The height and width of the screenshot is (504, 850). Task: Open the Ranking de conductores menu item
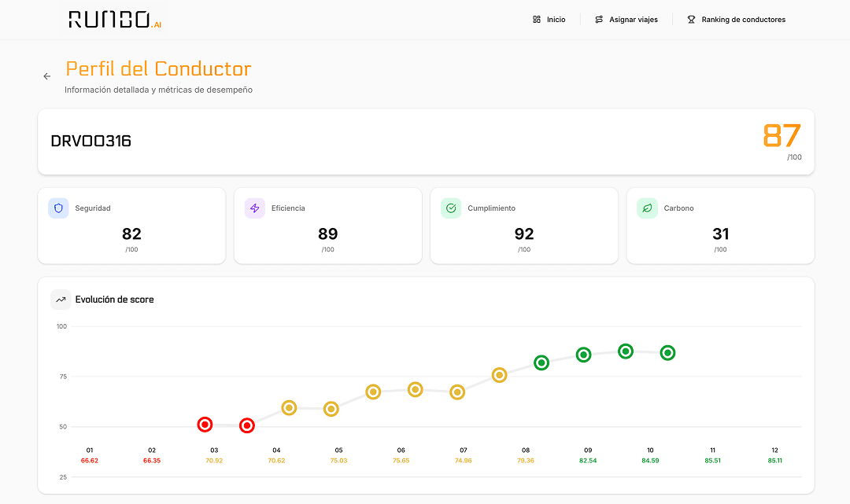[x=736, y=20]
